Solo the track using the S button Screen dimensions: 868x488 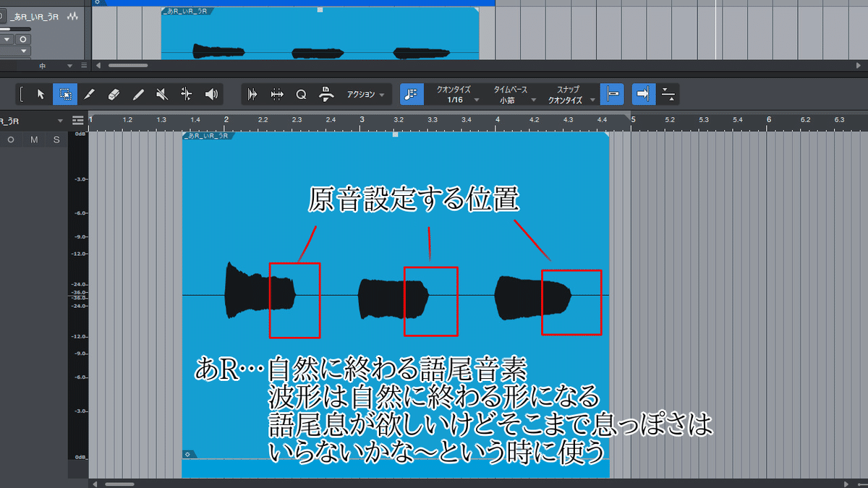coord(56,140)
